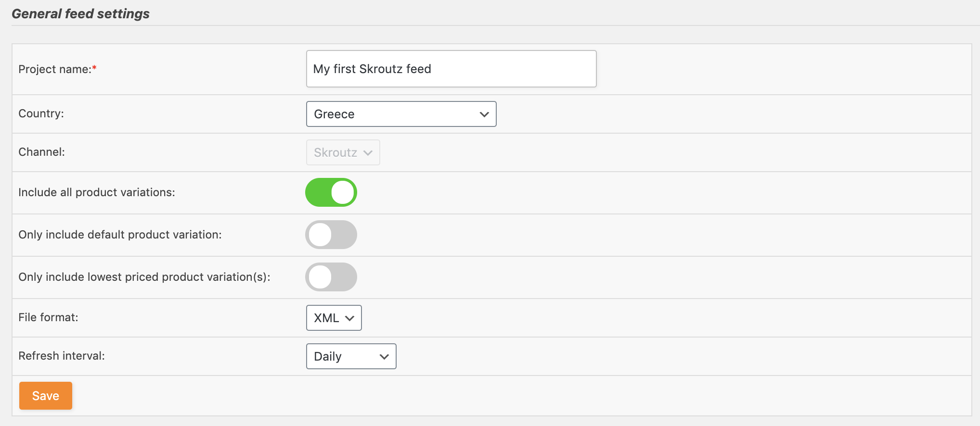This screenshot has width=980, height=426.
Task: Click the 'Refresh interval:' label
Action: click(x=62, y=356)
